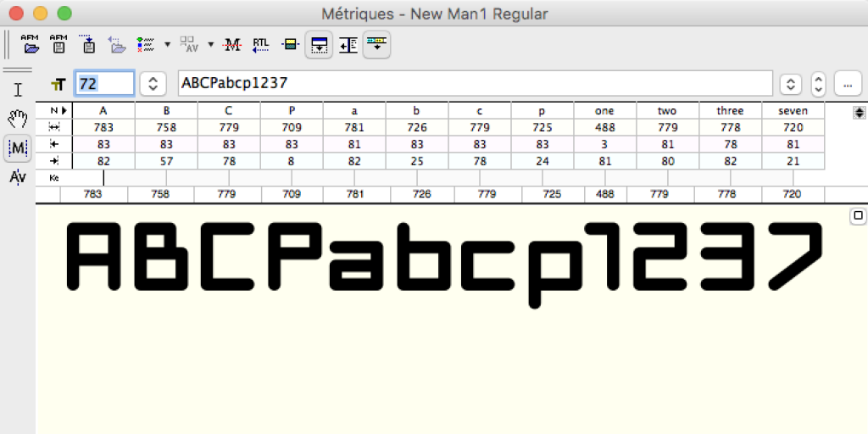Select the text I-beam tool
Viewport: 868px width, 434px height.
click(18, 90)
